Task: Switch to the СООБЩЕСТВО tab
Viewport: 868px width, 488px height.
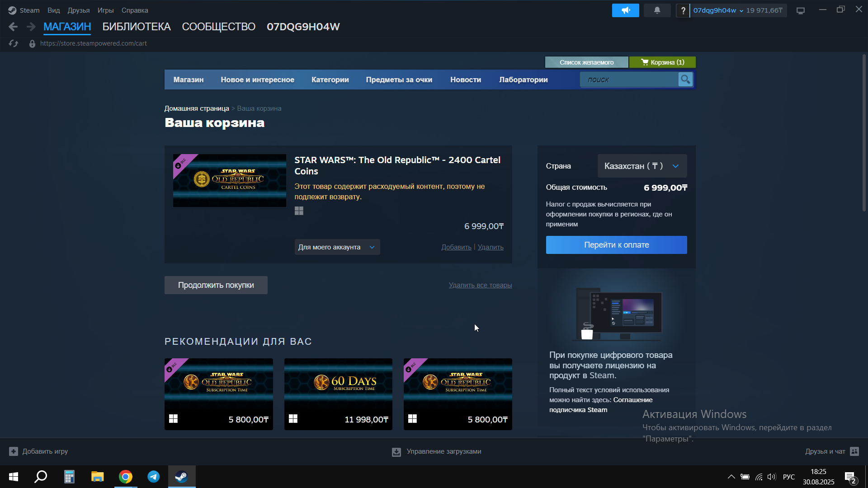Action: point(219,27)
